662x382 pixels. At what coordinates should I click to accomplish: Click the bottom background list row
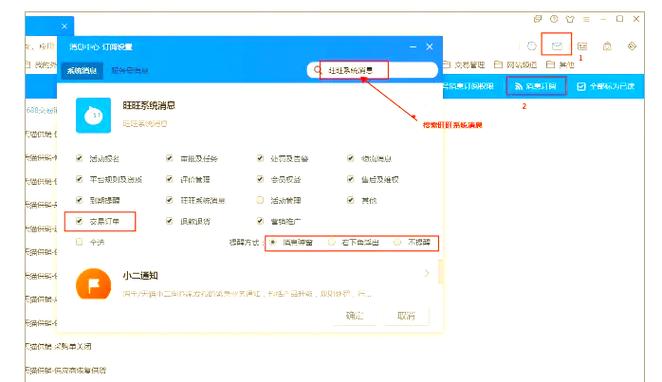point(65,370)
